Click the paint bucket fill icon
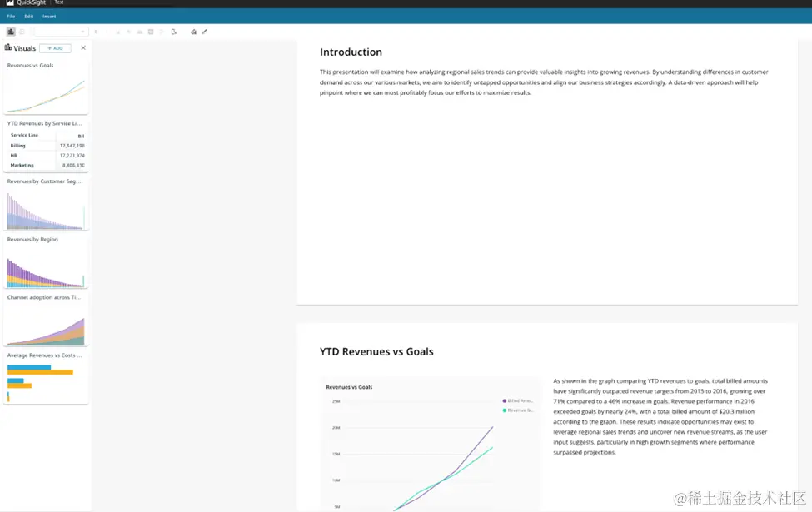Image resolution: width=812 pixels, height=512 pixels. click(x=194, y=32)
